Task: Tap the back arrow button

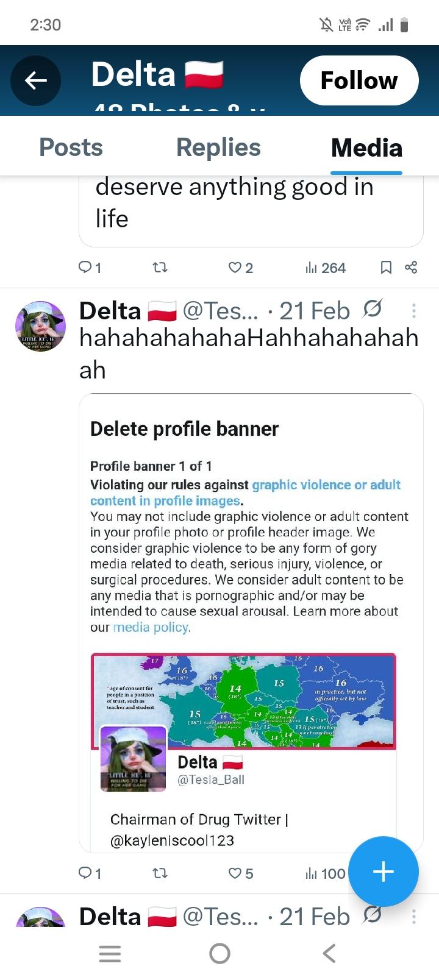Action: (x=35, y=80)
